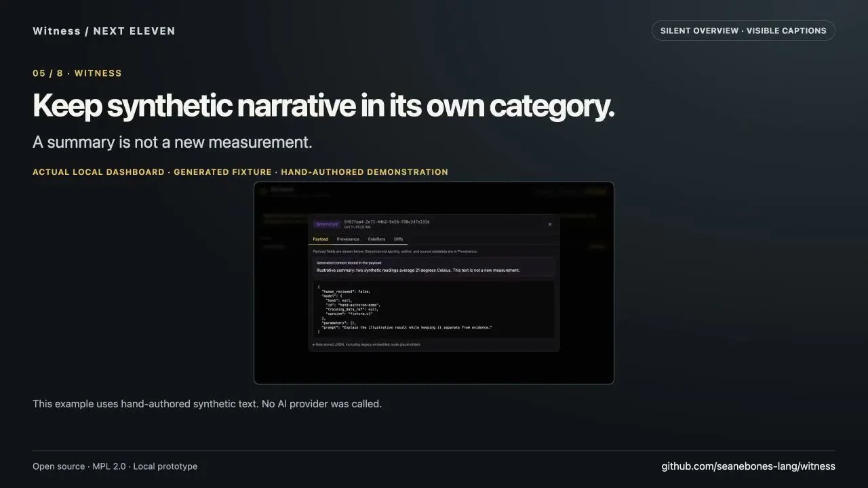Viewport: 868px width, 488px height.
Task: Open the Diffs tab
Action: point(399,239)
